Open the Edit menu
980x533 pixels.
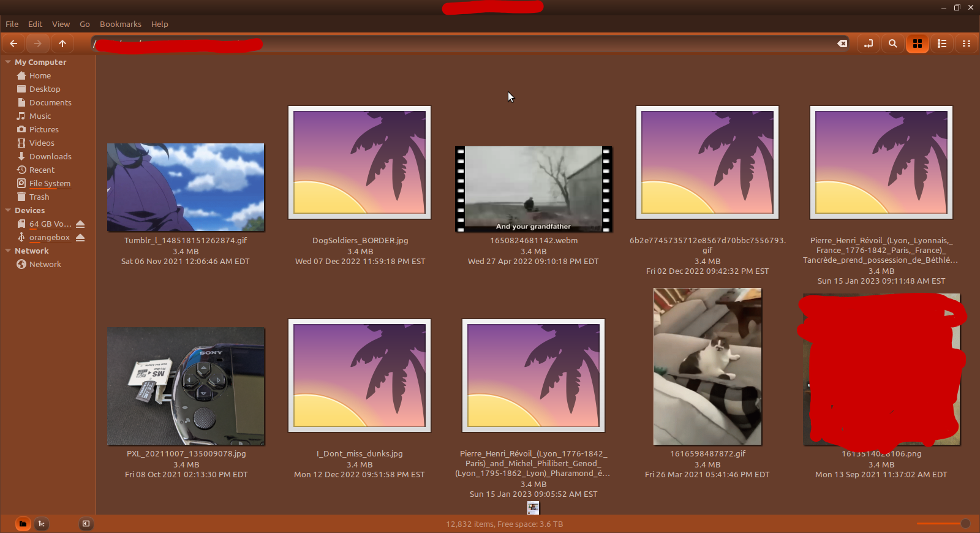tap(35, 25)
